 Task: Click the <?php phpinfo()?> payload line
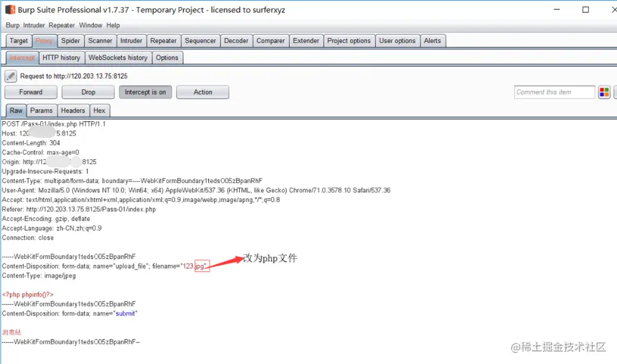(x=27, y=295)
